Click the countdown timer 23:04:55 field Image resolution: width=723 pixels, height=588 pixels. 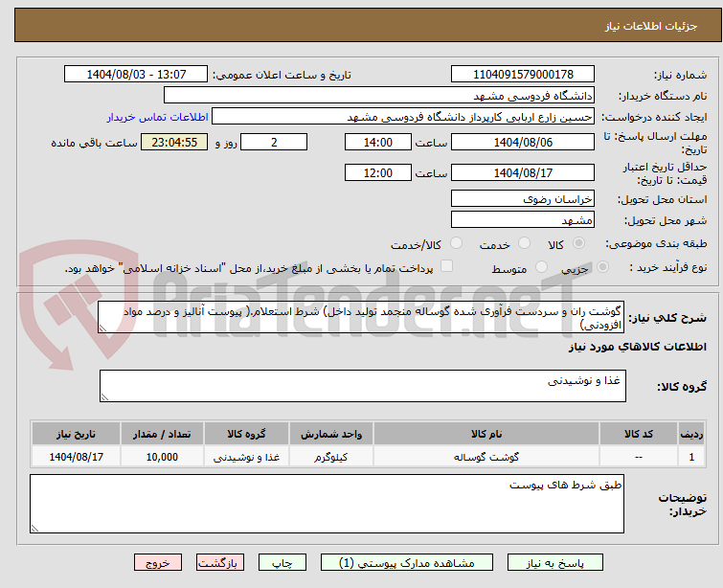[x=174, y=142]
